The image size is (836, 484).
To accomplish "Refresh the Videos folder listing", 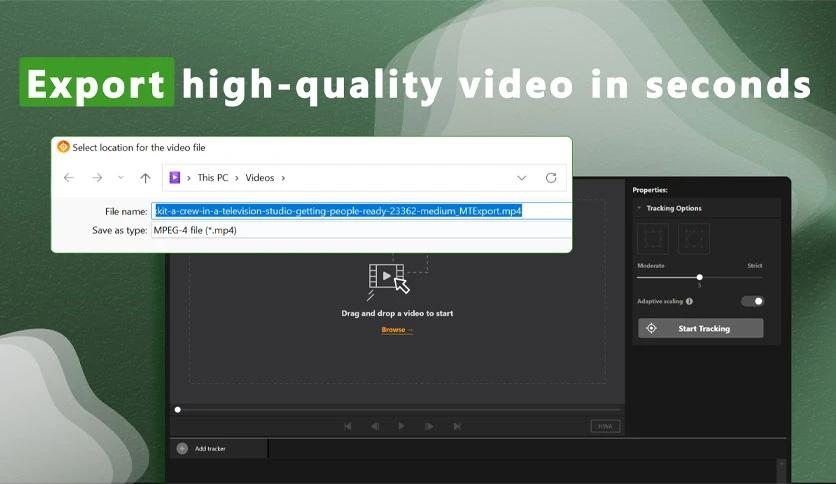I will [x=551, y=178].
